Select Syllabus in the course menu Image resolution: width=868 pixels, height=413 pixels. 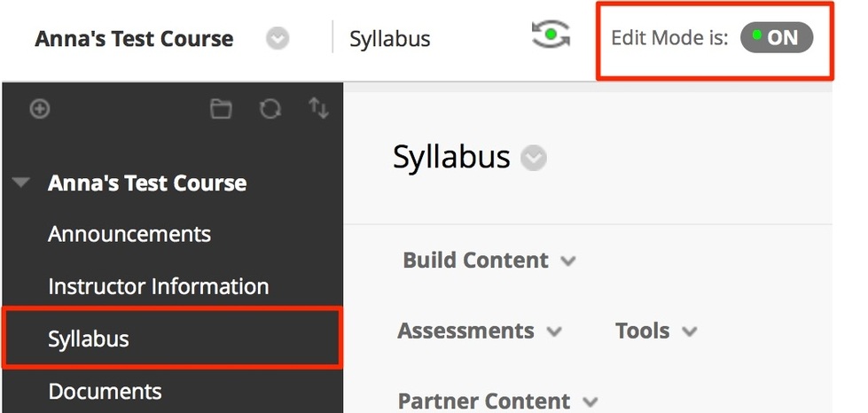pyautogui.click(x=89, y=339)
